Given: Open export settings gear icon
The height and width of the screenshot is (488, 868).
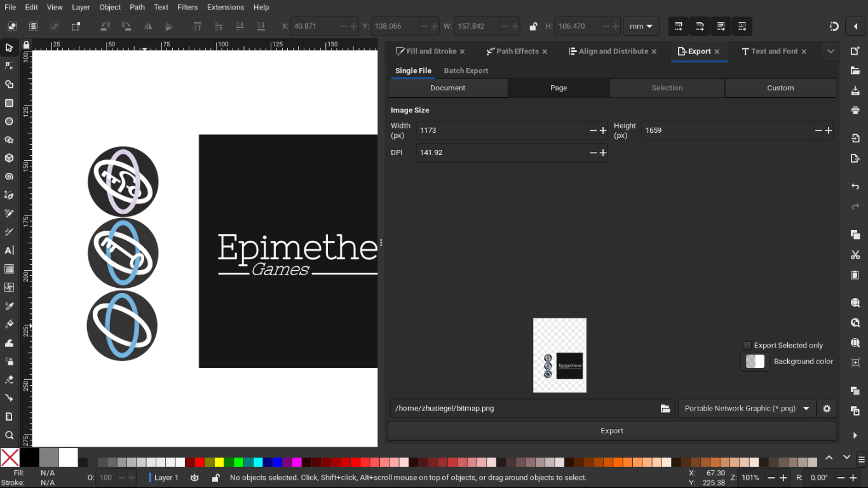Looking at the screenshot, I should coord(827,409).
